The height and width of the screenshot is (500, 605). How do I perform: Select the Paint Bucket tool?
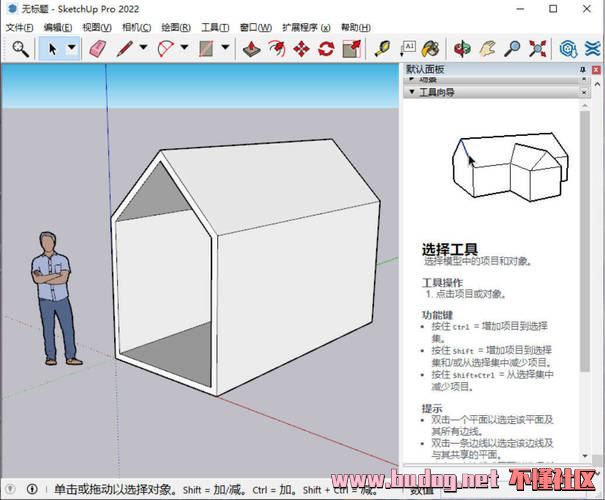point(430,48)
